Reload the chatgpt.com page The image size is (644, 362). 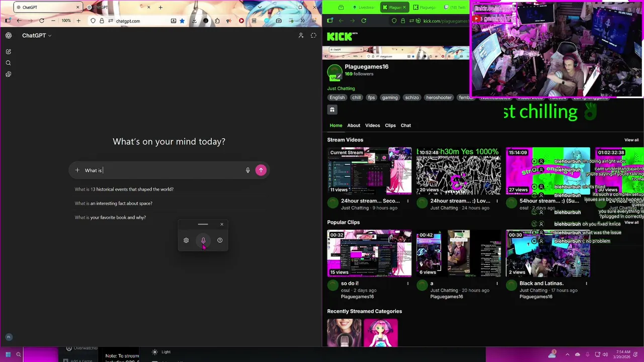42,21
